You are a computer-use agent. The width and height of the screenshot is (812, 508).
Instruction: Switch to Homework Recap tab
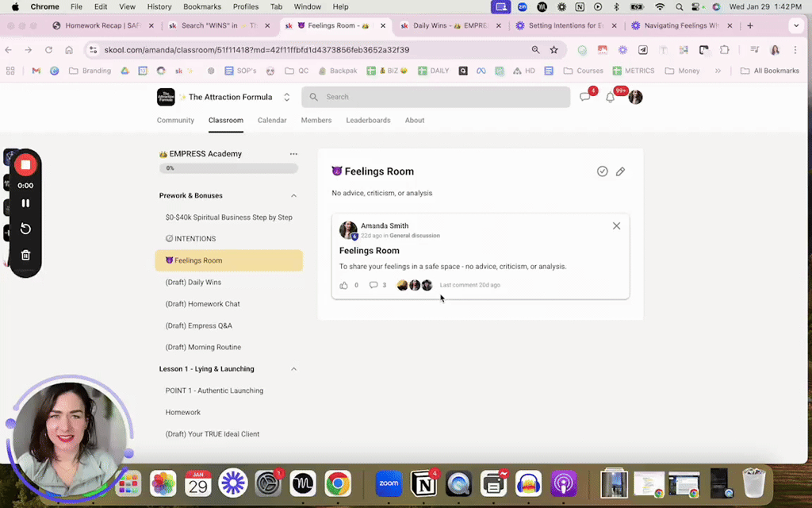[103, 25]
